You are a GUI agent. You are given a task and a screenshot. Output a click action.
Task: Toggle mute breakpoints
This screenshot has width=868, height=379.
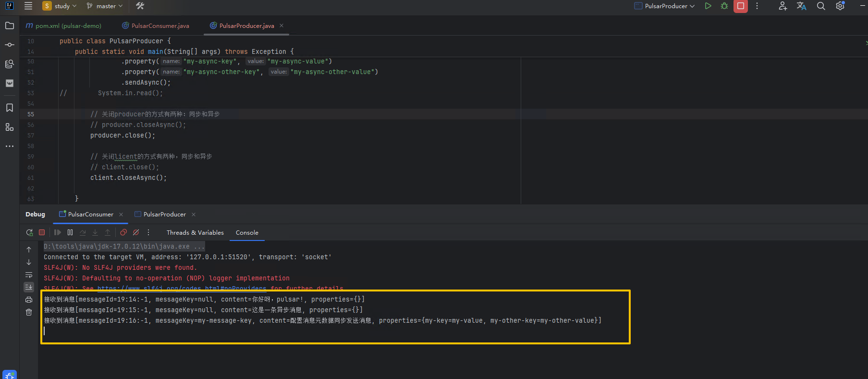pyautogui.click(x=136, y=232)
